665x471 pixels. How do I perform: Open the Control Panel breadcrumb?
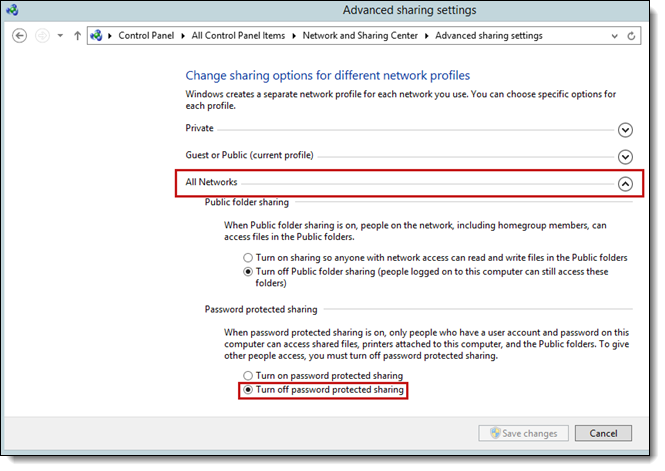coord(146,36)
